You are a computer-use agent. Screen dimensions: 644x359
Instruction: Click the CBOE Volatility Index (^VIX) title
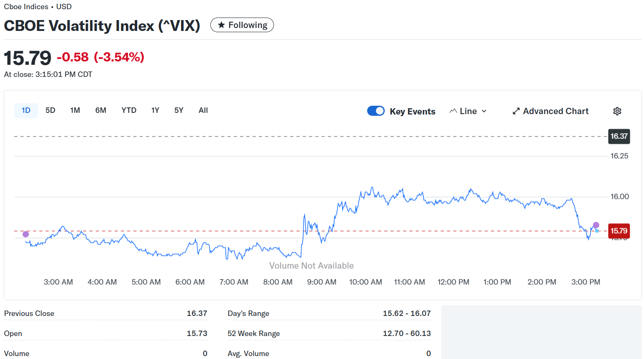[102, 25]
